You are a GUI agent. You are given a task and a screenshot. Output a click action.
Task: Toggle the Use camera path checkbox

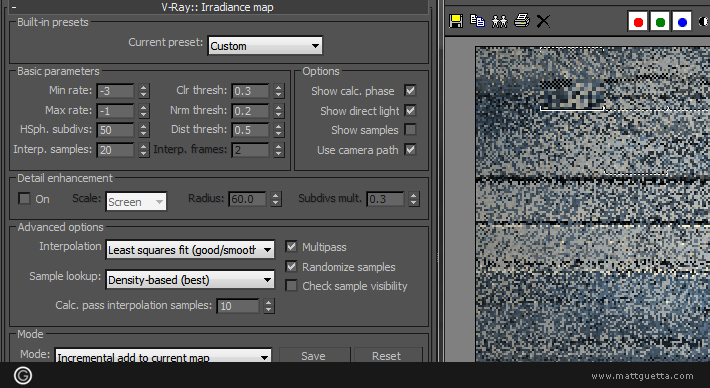click(x=410, y=149)
